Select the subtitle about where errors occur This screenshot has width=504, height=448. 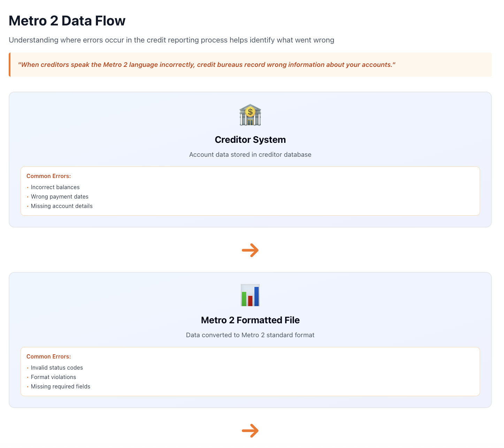(171, 40)
